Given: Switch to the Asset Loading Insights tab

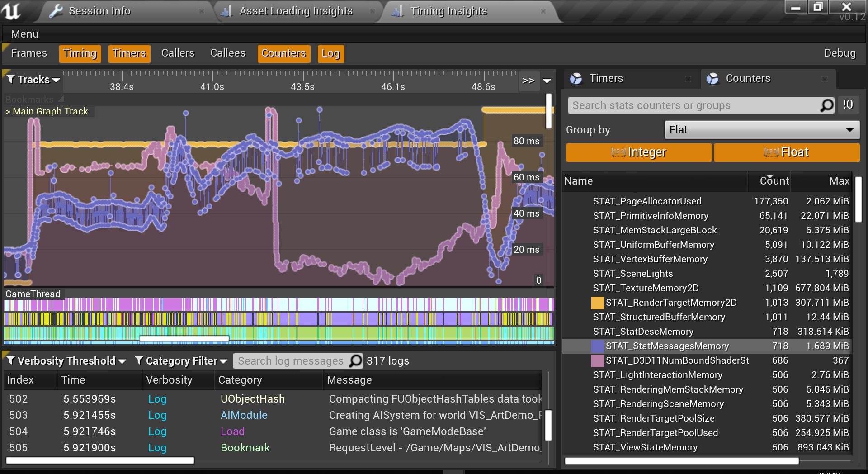Looking at the screenshot, I should pos(296,11).
